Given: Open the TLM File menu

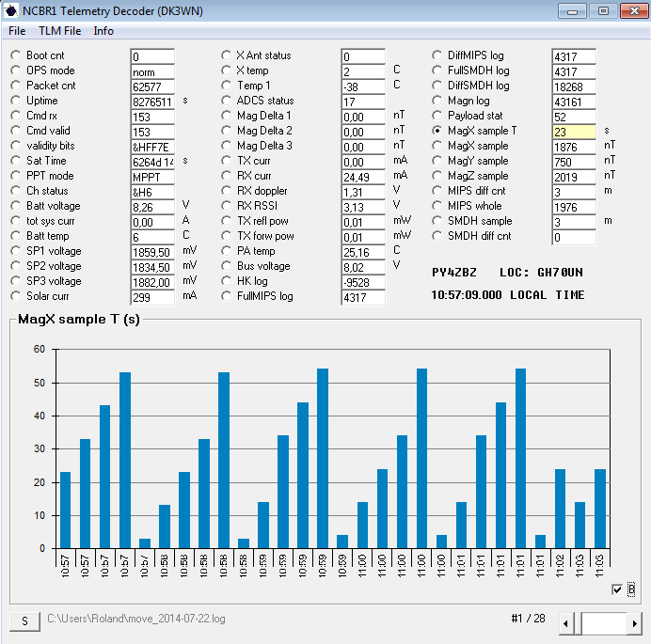Looking at the screenshot, I should coord(59,31).
